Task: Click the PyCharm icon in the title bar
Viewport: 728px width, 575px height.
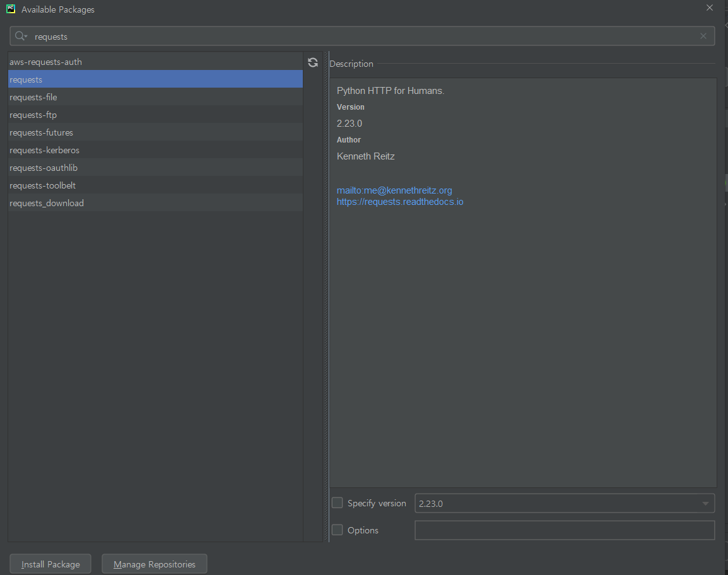Action: pos(11,9)
